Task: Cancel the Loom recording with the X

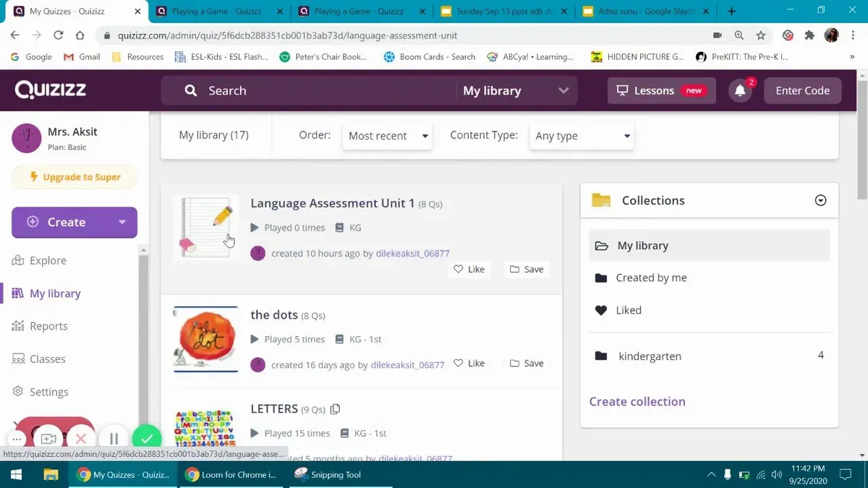Action: click(81, 439)
